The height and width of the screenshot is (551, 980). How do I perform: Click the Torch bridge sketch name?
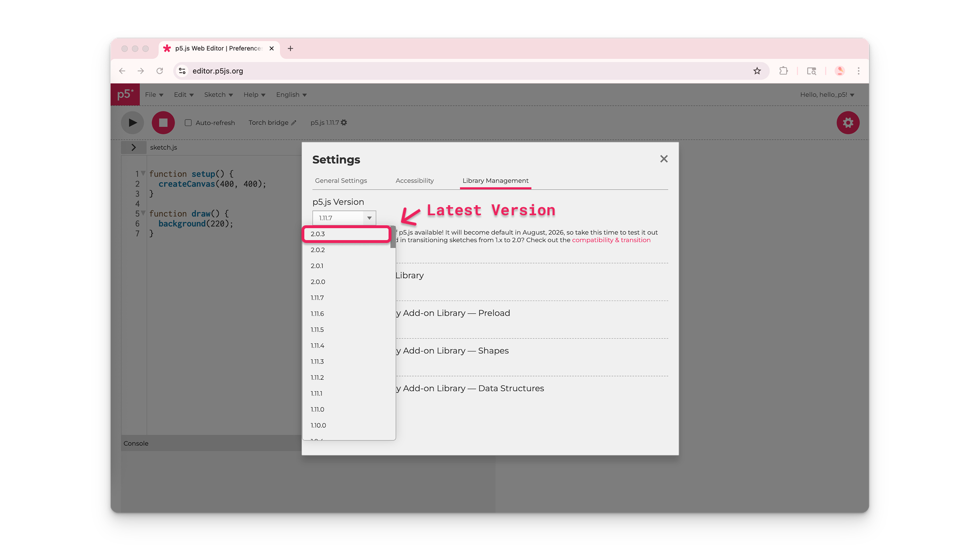point(268,123)
